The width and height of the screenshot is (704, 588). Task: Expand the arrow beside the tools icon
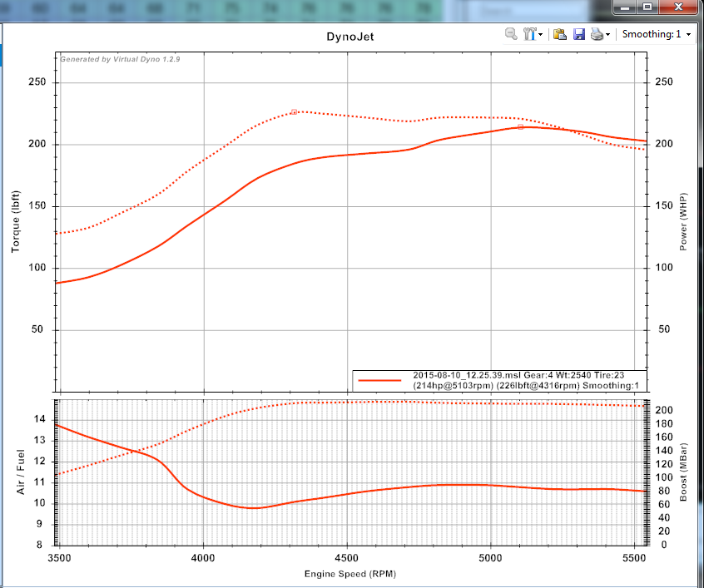(542, 35)
